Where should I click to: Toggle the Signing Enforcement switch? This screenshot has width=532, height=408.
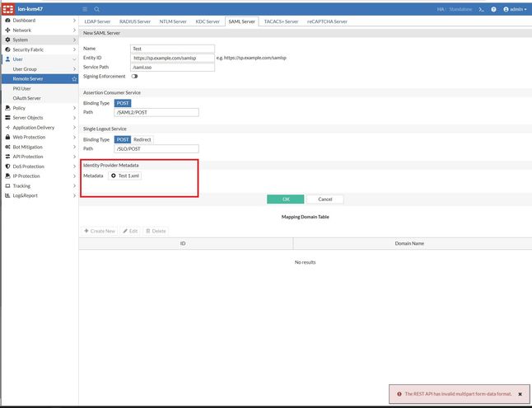point(135,77)
